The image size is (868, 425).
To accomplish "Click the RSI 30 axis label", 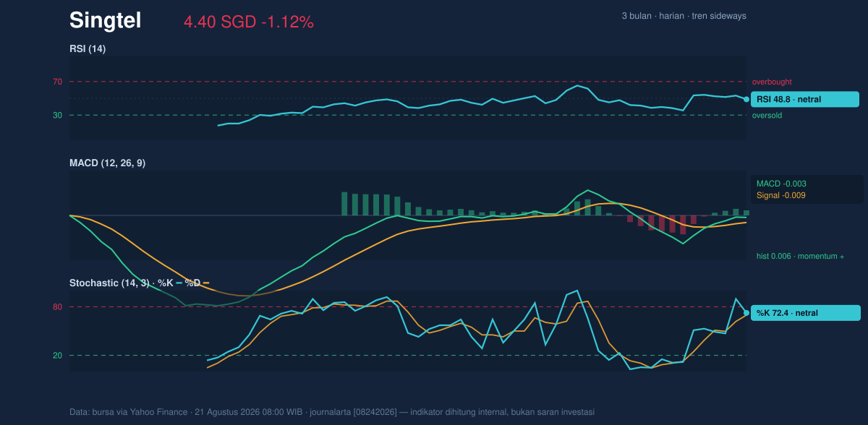I will (x=57, y=115).
